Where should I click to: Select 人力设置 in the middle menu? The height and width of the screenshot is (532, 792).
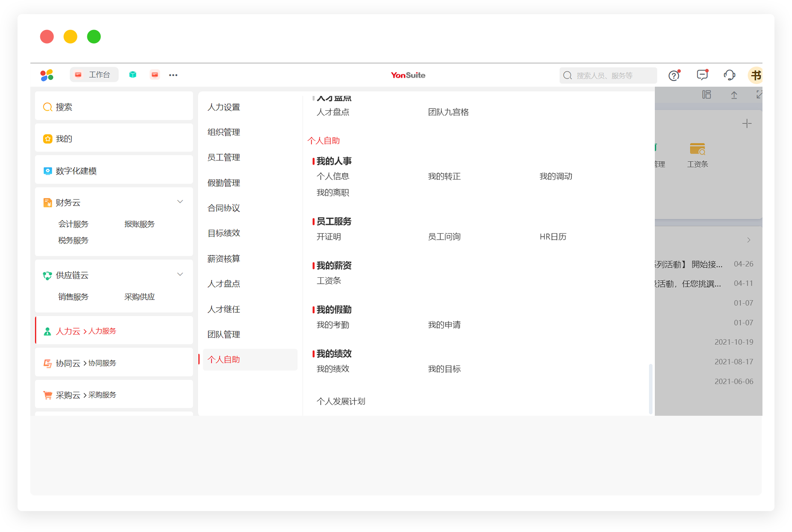click(224, 107)
